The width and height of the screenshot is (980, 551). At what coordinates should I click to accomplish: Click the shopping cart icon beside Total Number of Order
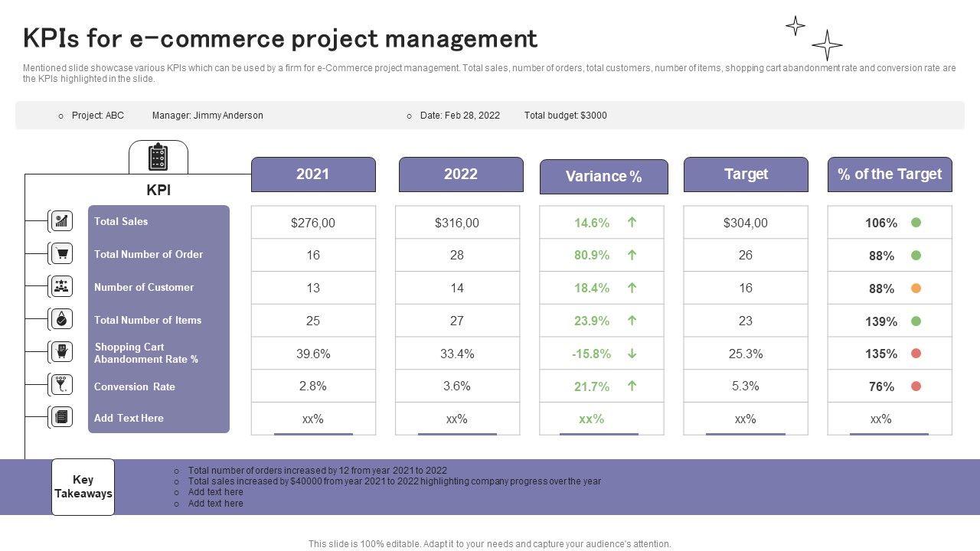pyautogui.click(x=61, y=253)
